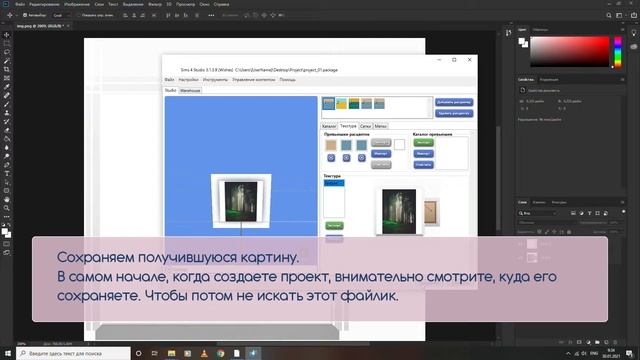Switch to the Warehouse tab in Sims 4 Studio

(x=190, y=91)
